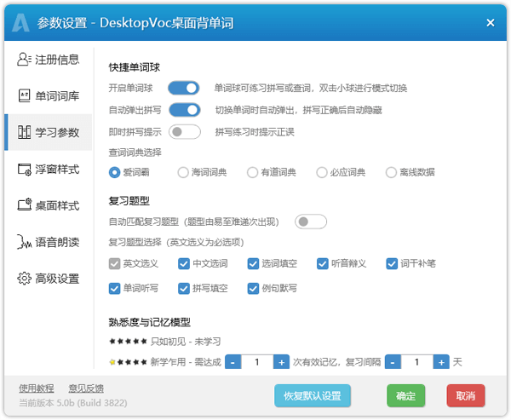Click the 单词词库 A-Z book icon
Screen dimensions: 511x420
coord(24,96)
